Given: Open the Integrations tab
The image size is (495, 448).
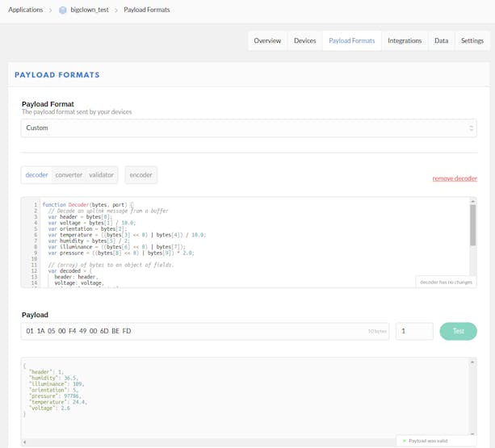Looking at the screenshot, I should (x=405, y=40).
